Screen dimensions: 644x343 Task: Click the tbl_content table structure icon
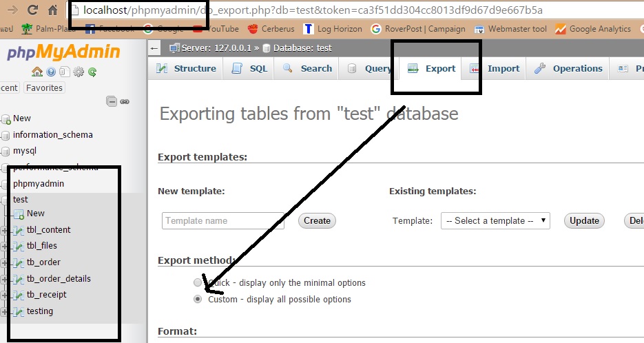19,230
